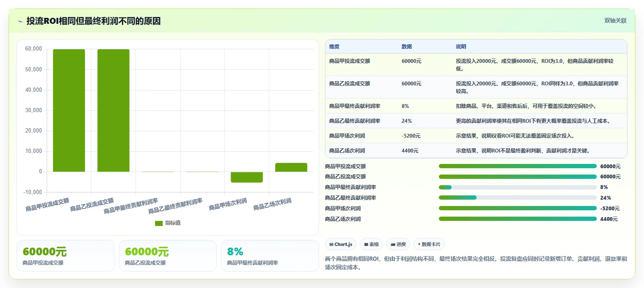Click the Chart.js tag icon
Image resolution: width=644 pixels, height=288 pixels.
click(x=331, y=245)
